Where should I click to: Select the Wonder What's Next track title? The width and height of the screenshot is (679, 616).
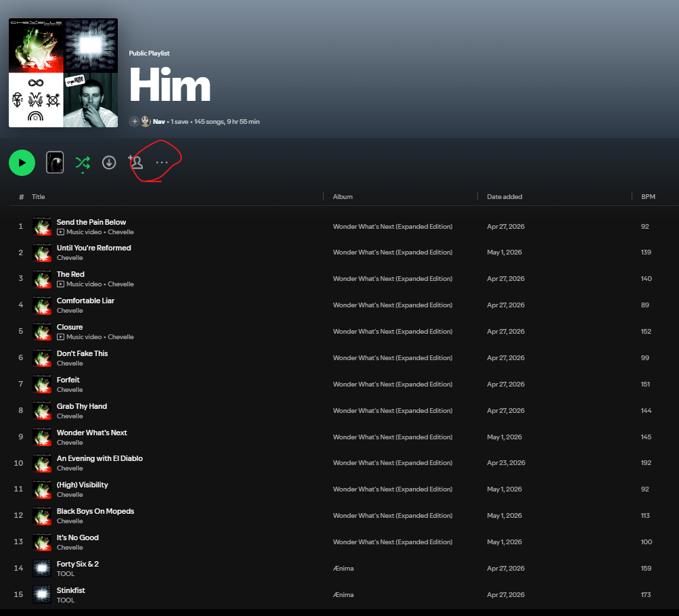(92, 433)
